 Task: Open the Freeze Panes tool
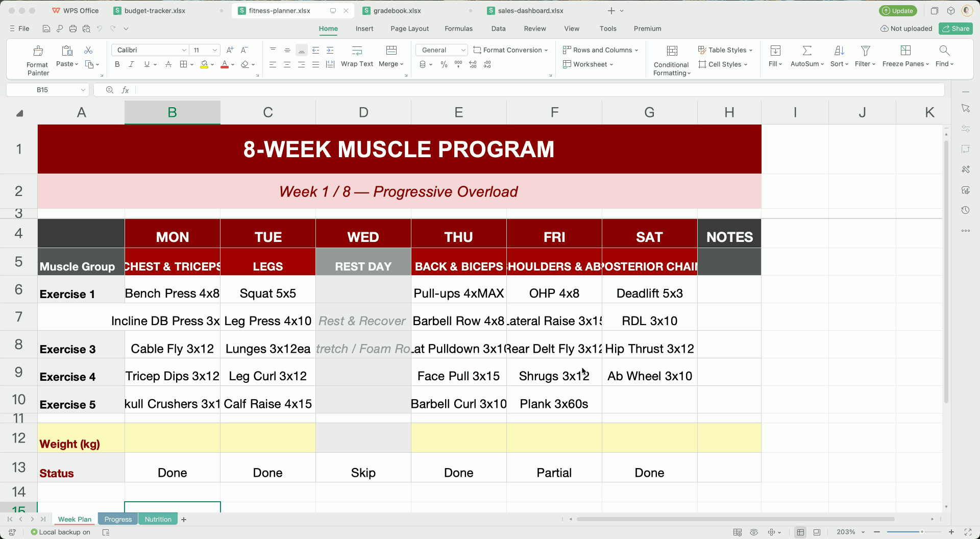coord(905,56)
